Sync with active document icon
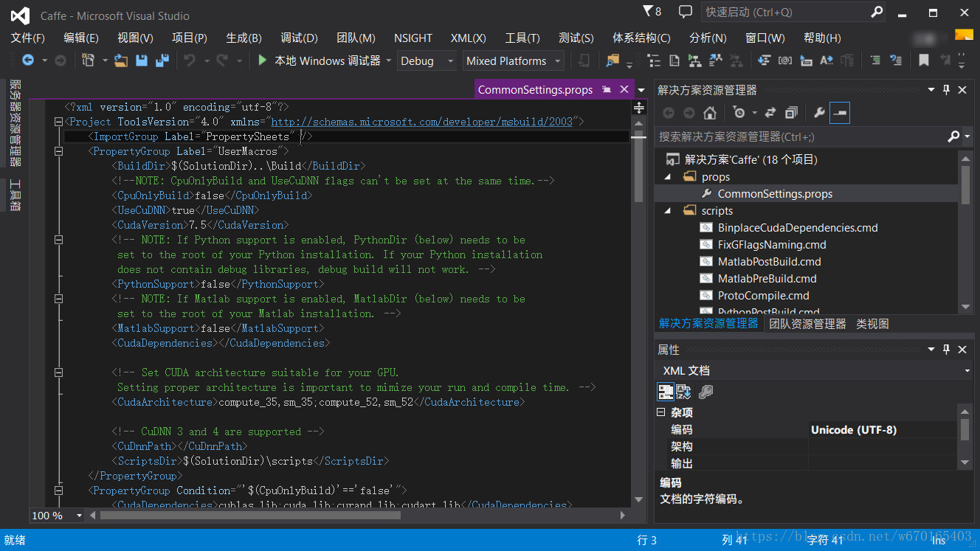The image size is (980, 551). coord(770,113)
